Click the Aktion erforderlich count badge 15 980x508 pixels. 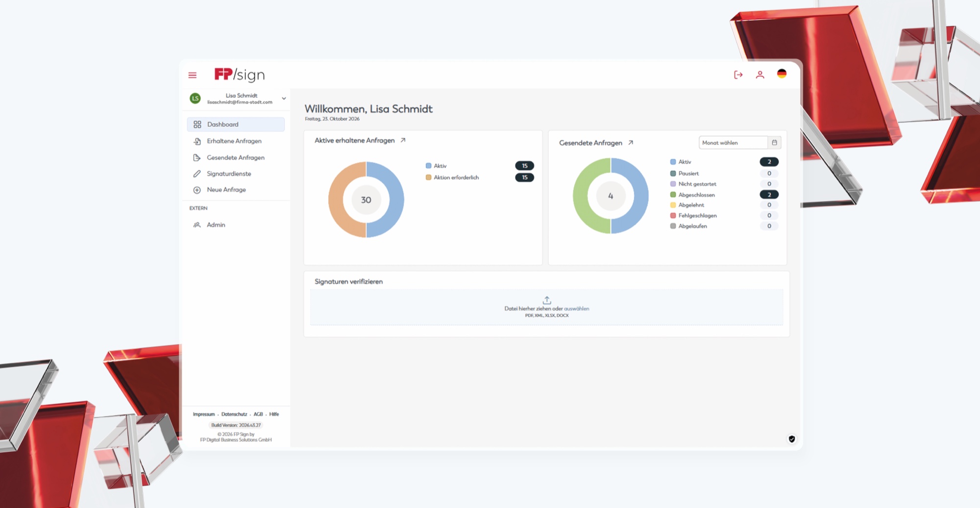524,177
